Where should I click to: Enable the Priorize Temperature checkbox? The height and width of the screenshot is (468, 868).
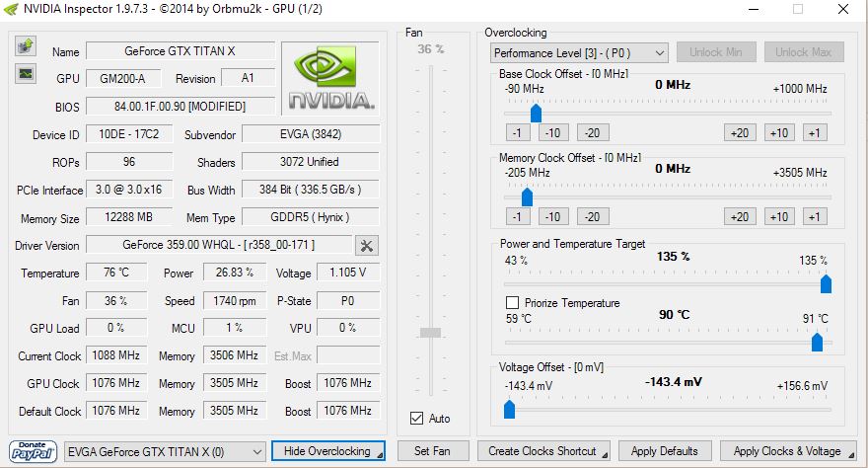tap(512, 302)
